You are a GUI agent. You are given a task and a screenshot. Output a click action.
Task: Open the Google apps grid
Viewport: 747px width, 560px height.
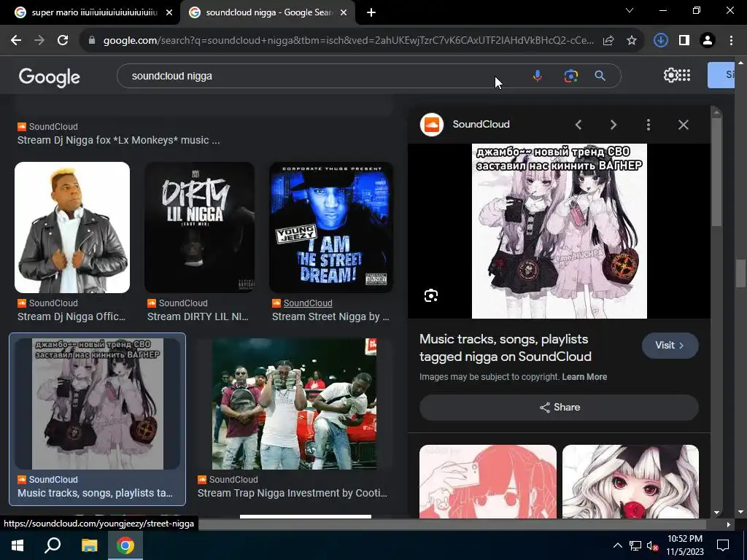tap(684, 75)
